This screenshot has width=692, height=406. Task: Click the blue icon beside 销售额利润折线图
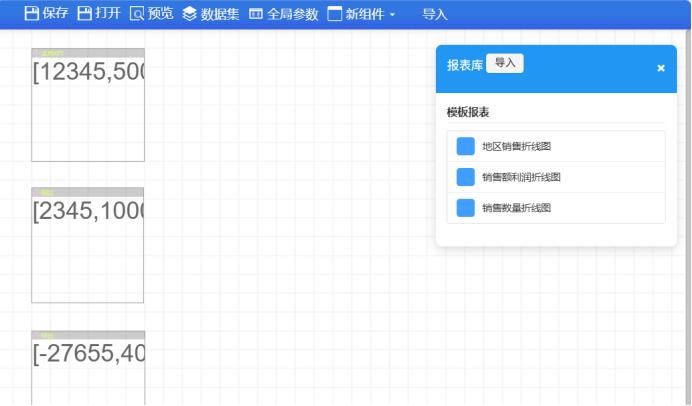(x=466, y=177)
